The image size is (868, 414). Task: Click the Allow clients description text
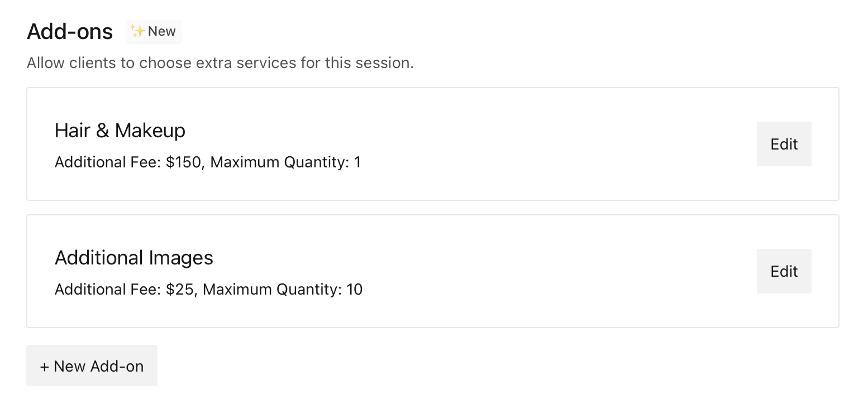[x=220, y=62]
